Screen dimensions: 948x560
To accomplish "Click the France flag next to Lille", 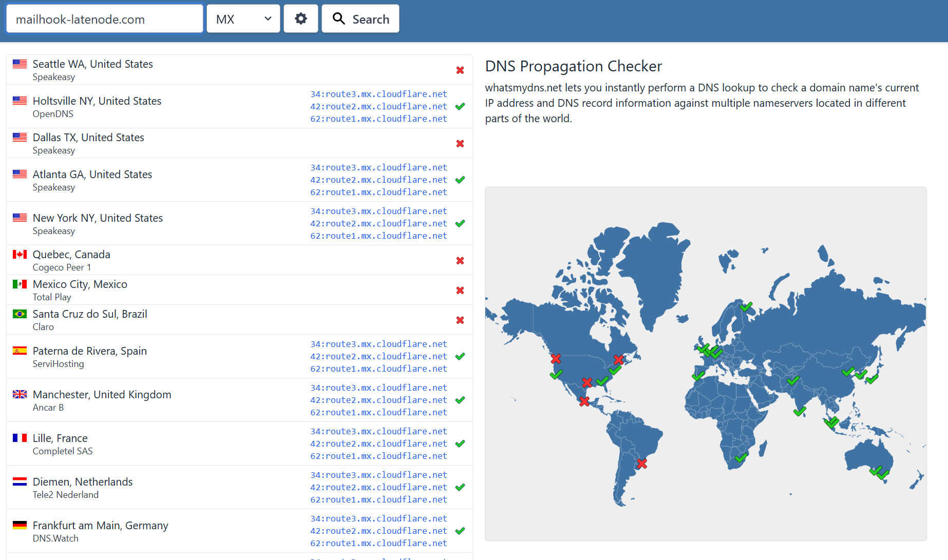I will (x=20, y=438).
